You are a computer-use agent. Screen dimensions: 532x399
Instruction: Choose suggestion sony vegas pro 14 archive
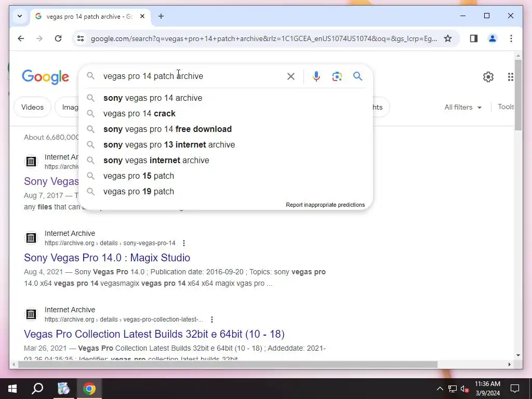tap(225, 98)
